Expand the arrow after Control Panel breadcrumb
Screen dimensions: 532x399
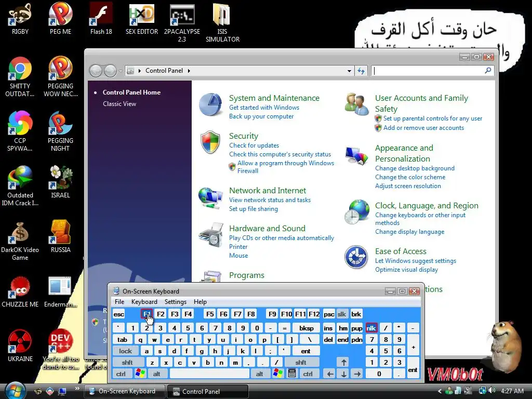click(x=189, y=71)
